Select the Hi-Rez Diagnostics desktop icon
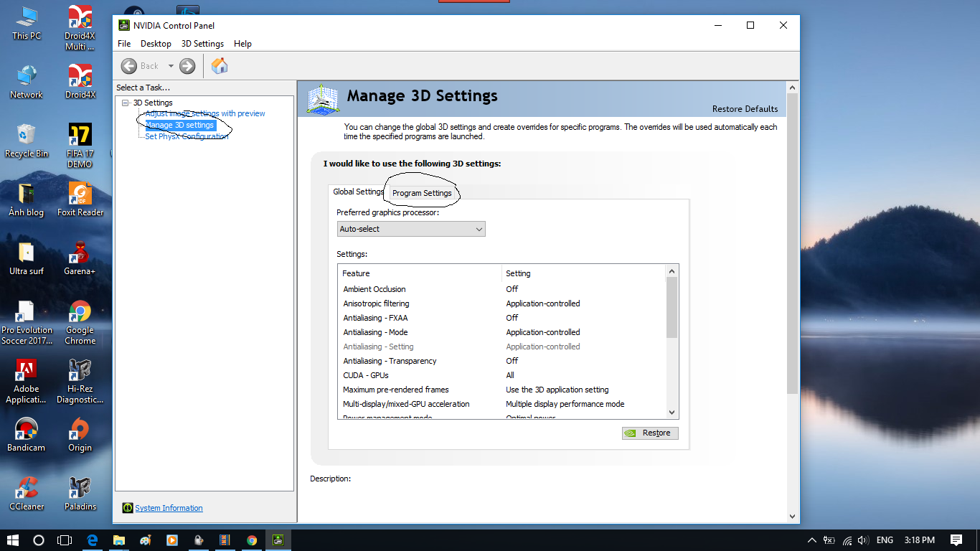The height and width of the screenshot is (551, 980). (80, 382)
